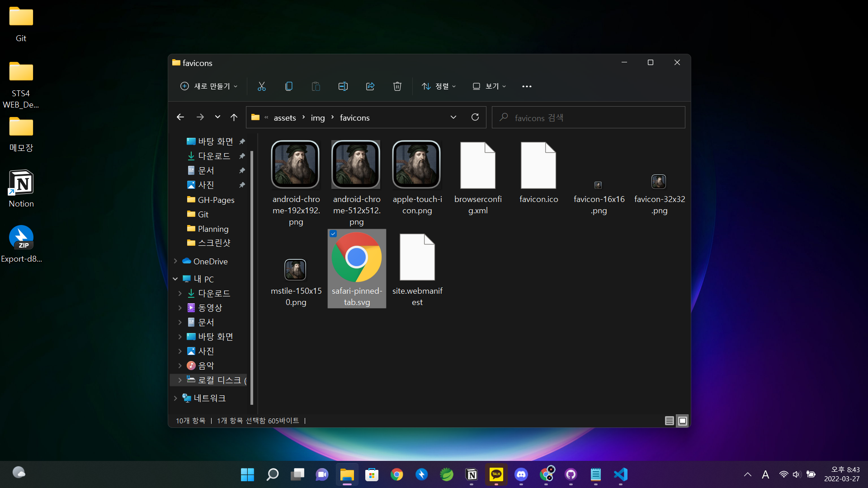Navigate to img in breadcrumb path
868x488 pixels.
point(317,118)
